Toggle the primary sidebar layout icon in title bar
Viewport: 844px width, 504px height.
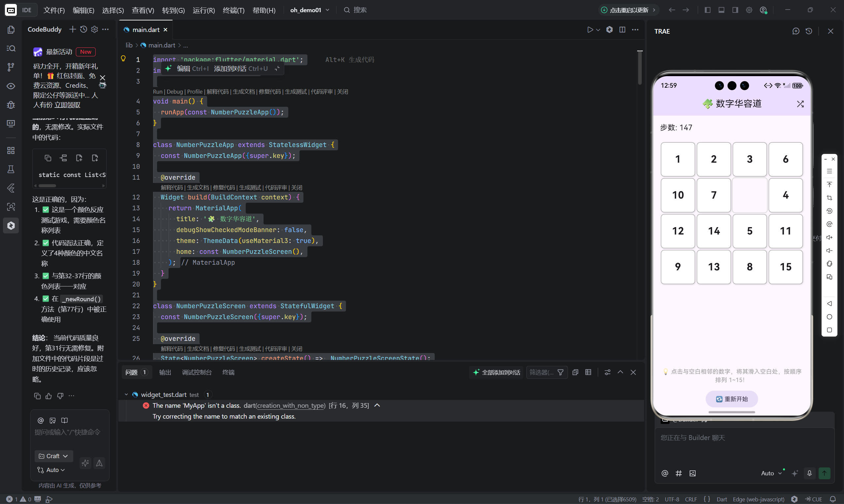click(x=707, y=10)
